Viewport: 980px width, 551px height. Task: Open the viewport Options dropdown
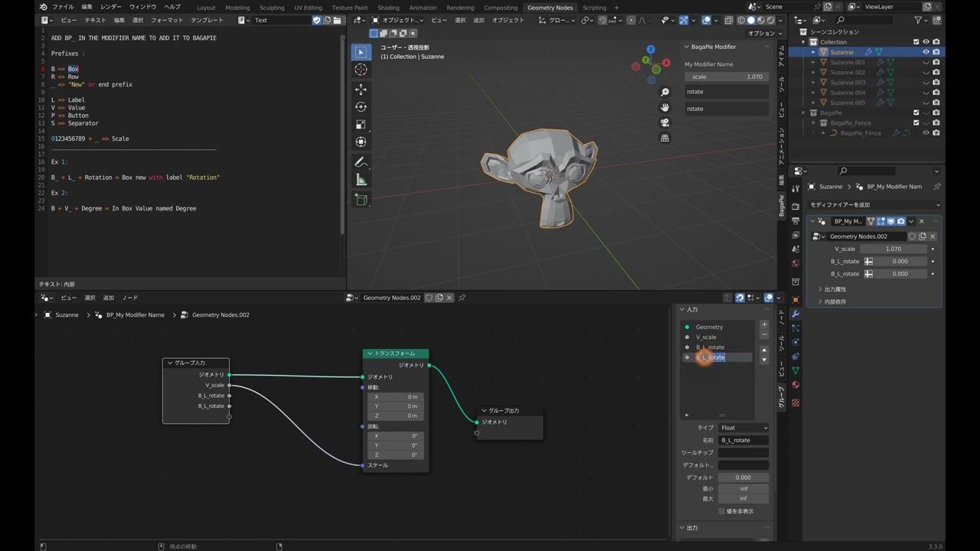point(763,33)
